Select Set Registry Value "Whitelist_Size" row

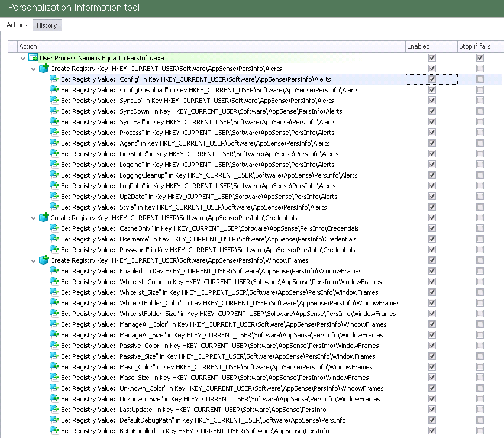[x=219, y=292]
